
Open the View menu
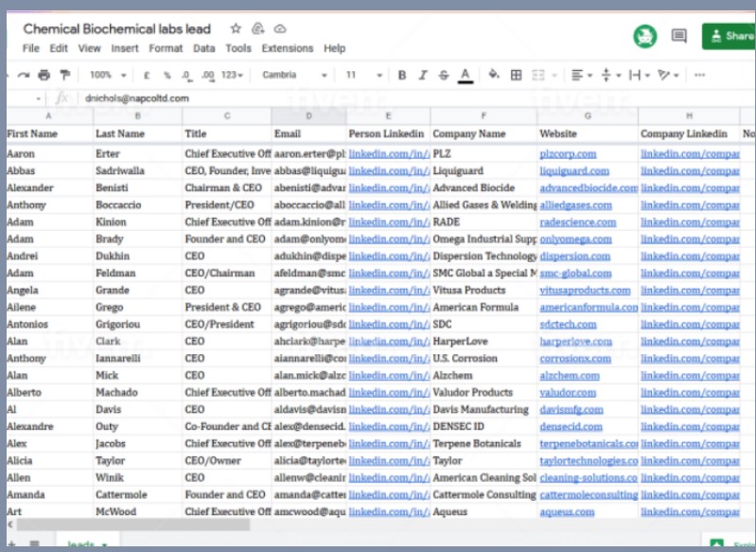tap(89, 48)
